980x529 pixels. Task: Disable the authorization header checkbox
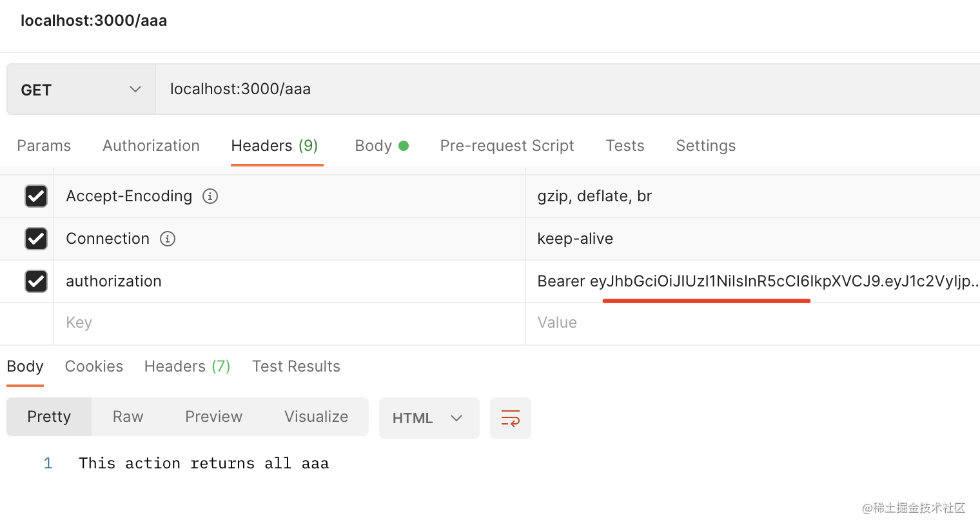[x=36, y=281]
